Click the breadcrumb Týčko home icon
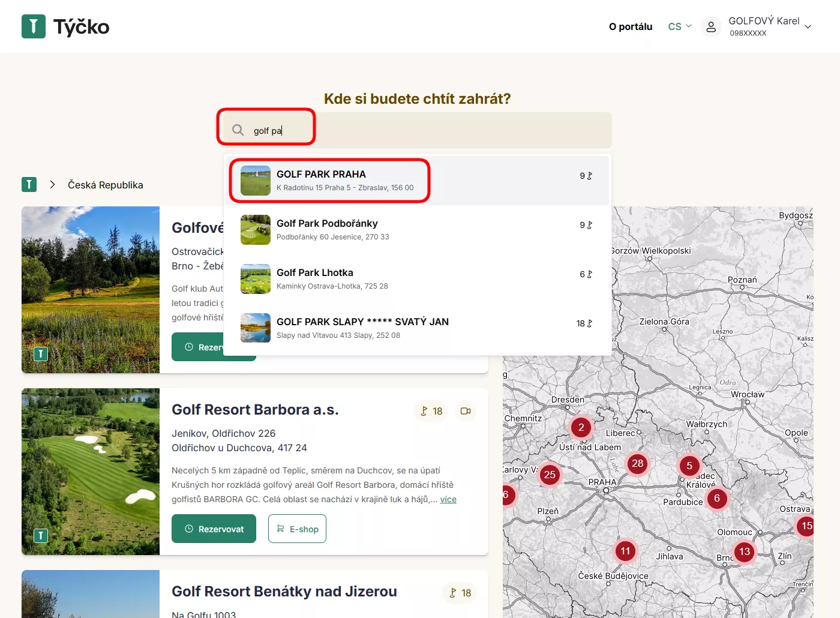The image size is (840, 618). [29, 184]
